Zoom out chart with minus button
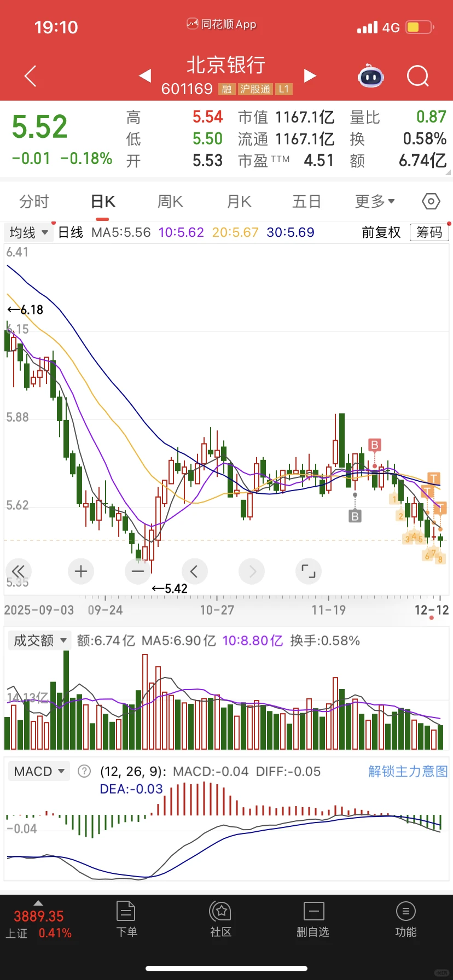Screen dimensions: 453x980 click(138, 571)
